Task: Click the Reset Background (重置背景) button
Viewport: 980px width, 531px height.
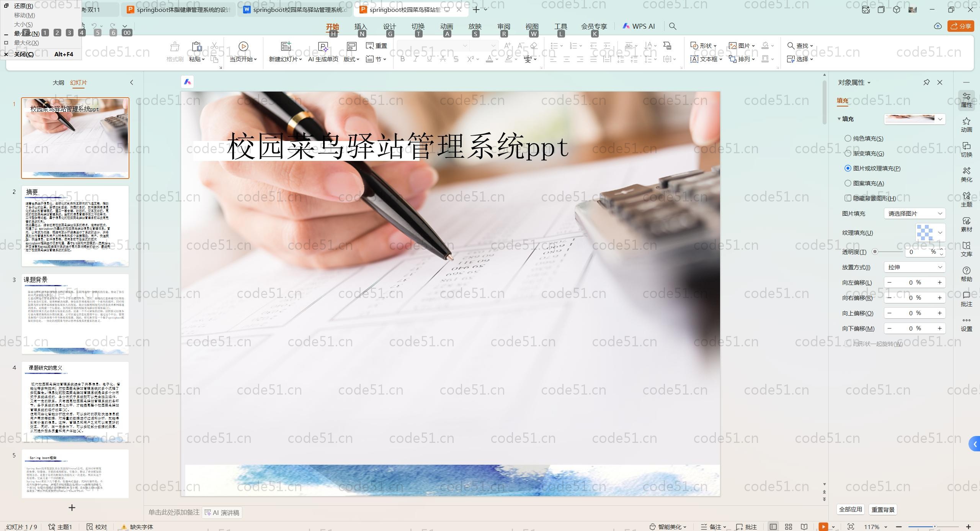Action: coord(883,510)
